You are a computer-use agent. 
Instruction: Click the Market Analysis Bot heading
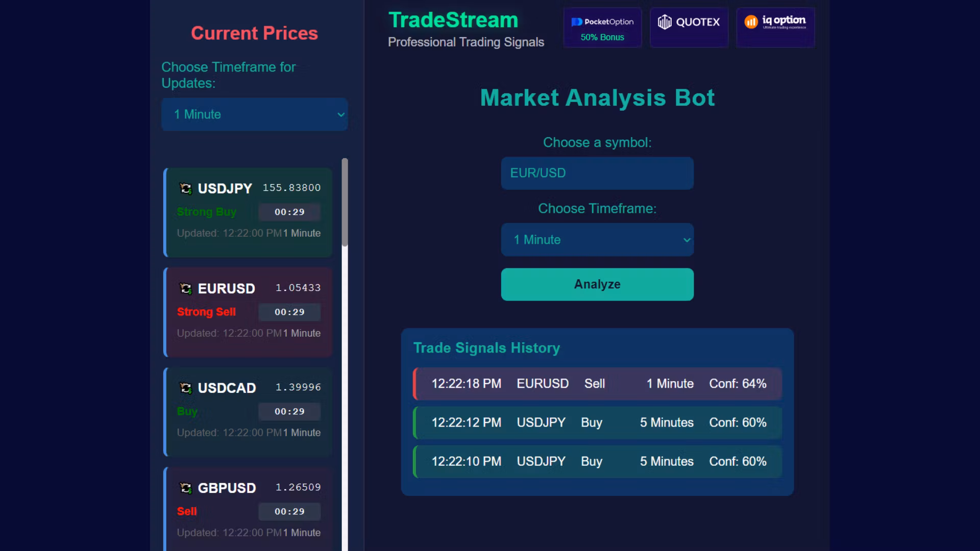(597, 97)
